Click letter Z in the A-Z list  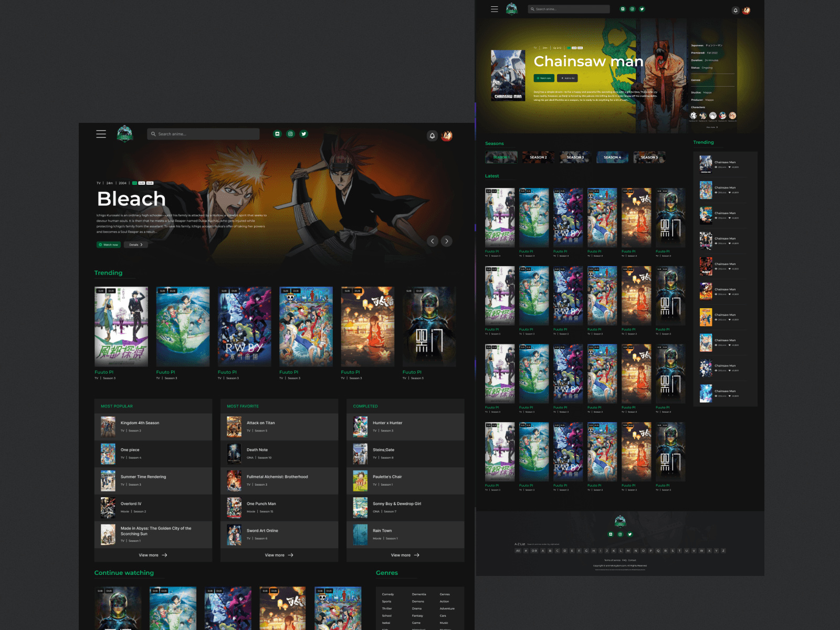tap(723, 551)
